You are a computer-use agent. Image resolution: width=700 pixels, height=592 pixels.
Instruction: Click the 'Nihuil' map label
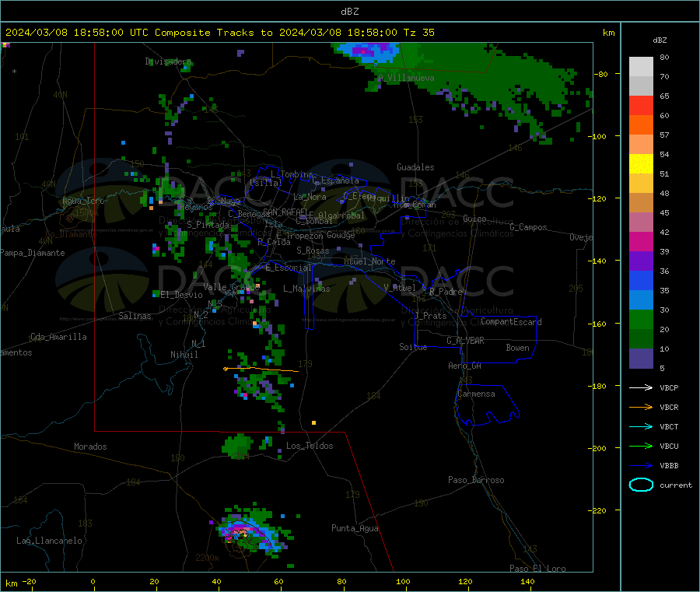click(184, 355)
